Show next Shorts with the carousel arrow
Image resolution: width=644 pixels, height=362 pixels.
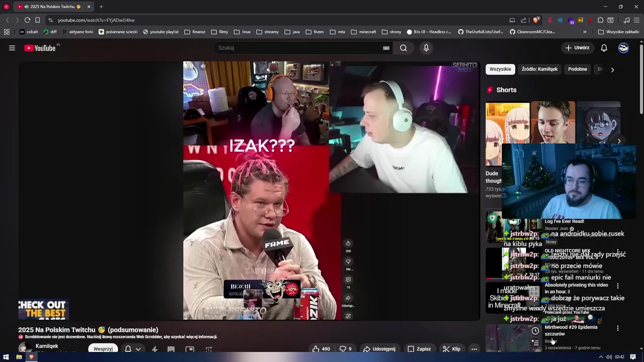coord(619,141)
